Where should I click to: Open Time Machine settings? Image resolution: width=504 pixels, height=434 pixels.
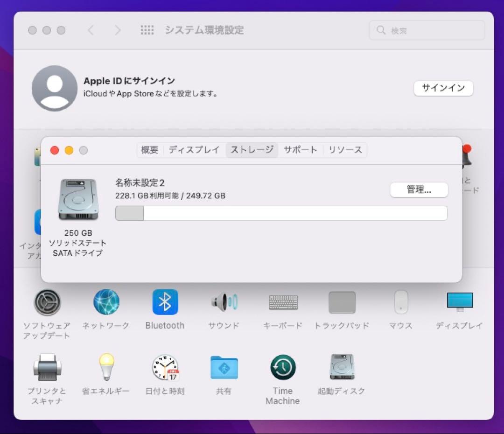pyautogui.click(x=282, y=368)
